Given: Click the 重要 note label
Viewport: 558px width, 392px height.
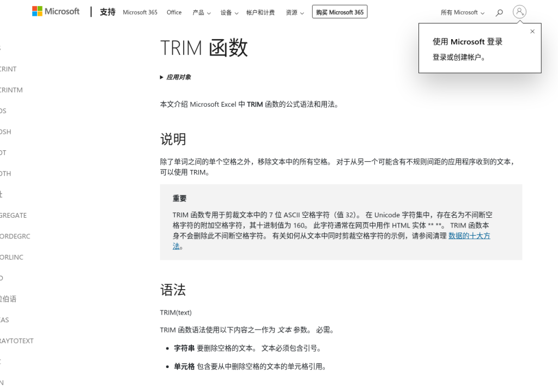Looking at the screenshot, I should (x=179, y=199).
